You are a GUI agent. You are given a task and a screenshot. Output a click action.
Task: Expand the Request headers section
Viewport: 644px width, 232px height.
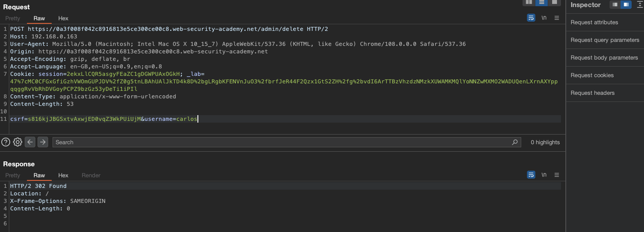[592, 93]
